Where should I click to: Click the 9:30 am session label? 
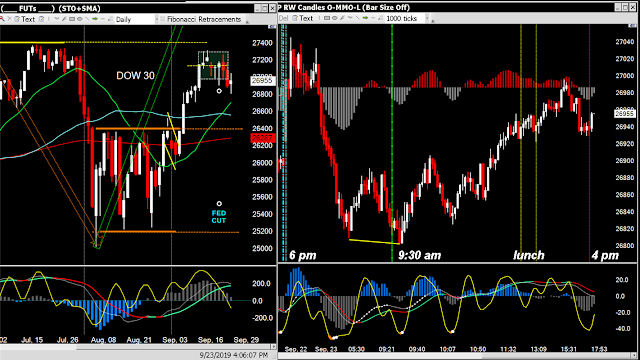click(x=419, y=256)
